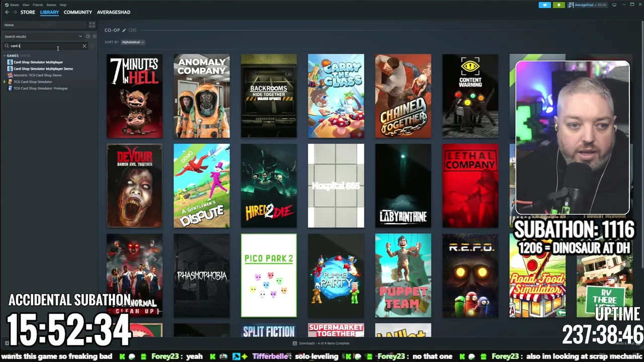Open the advanced filter options icon
This screenshot has width=644, height=362.
click(92, 46)
